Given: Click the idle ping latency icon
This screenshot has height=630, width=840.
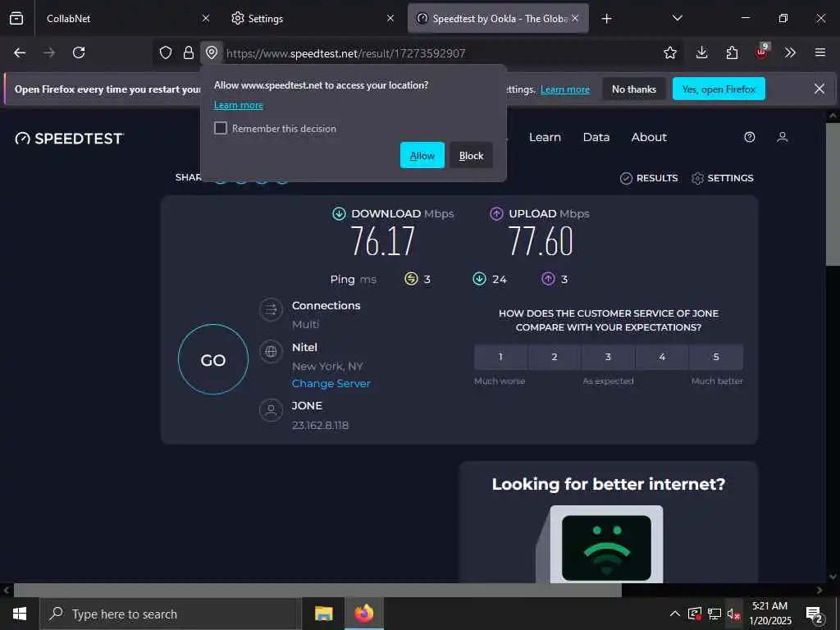Looking at the screenshot, I should 411,279.
